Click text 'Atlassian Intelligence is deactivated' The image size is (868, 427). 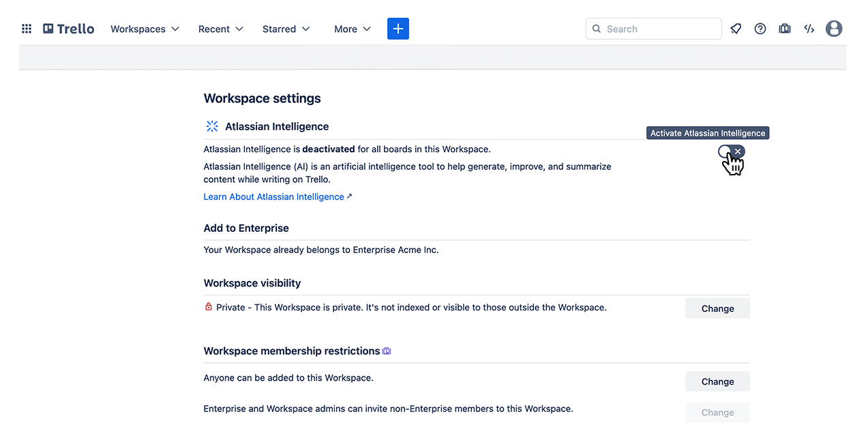point(279,149)
